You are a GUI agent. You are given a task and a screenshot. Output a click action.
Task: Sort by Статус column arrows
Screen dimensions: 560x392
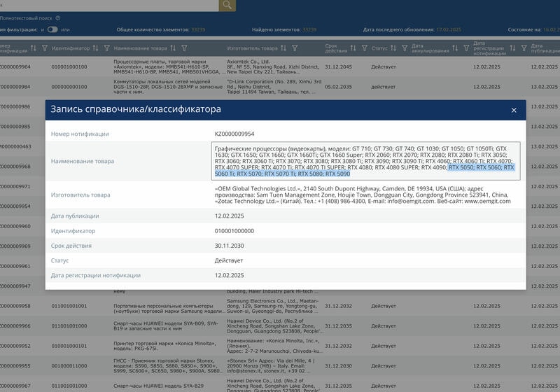pos(393,48)
